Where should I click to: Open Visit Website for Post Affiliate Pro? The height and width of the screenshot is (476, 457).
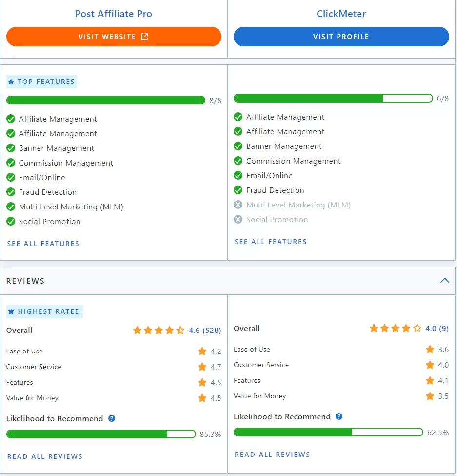[x=113, y=36]
